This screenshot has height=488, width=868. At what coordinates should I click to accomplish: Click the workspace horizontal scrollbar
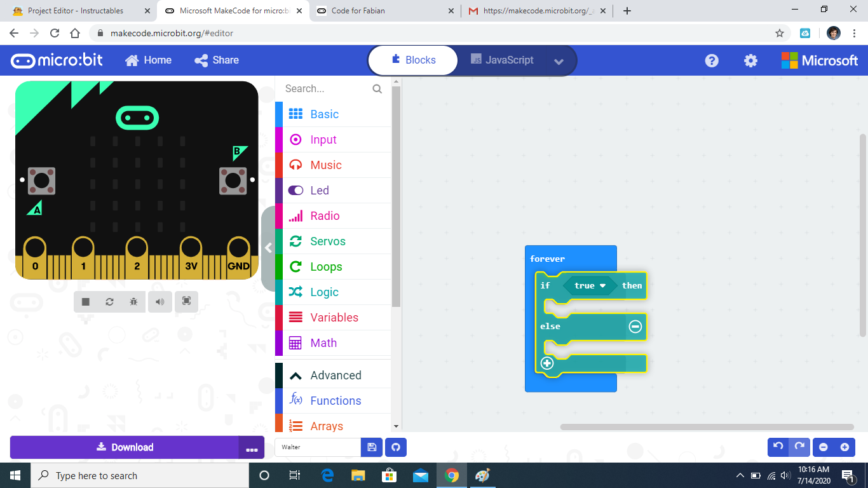(x=707, y=427)
